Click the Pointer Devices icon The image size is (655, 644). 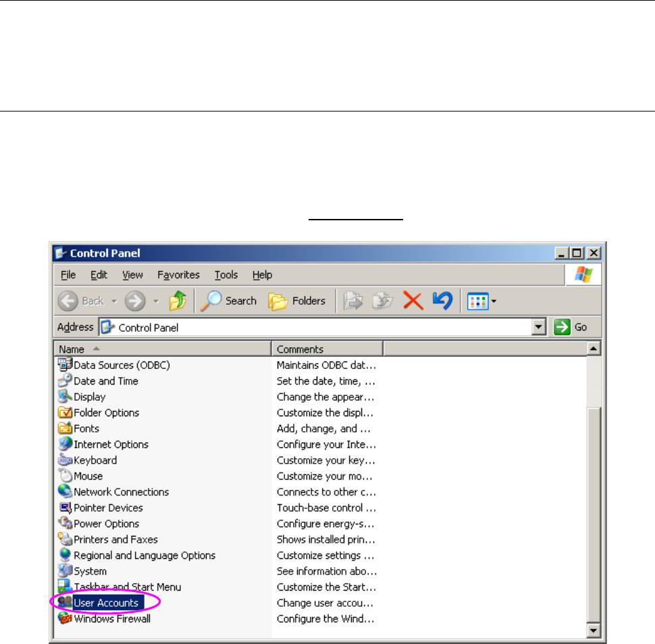click(65, 507)
